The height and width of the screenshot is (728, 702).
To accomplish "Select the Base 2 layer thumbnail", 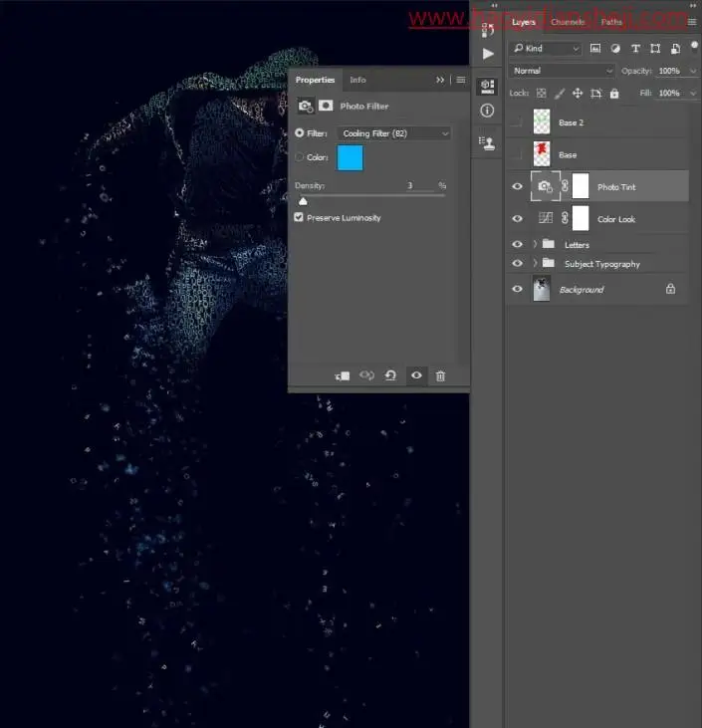I will click(542, 121).
